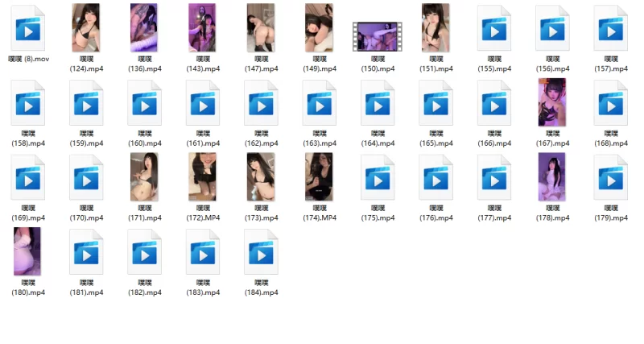644x344 pixels.
Task: Click the (174).MP4 video thumbnail
Action: click(x=319, y=176)
